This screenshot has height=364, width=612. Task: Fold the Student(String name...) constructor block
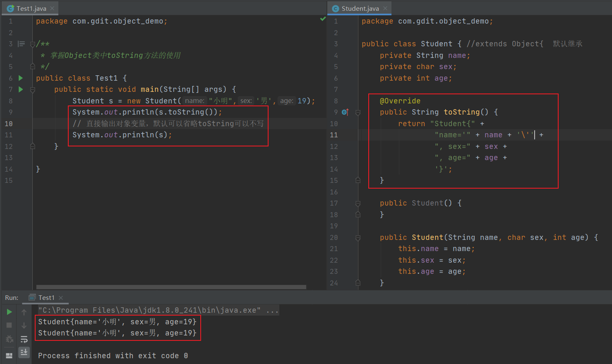358,238
